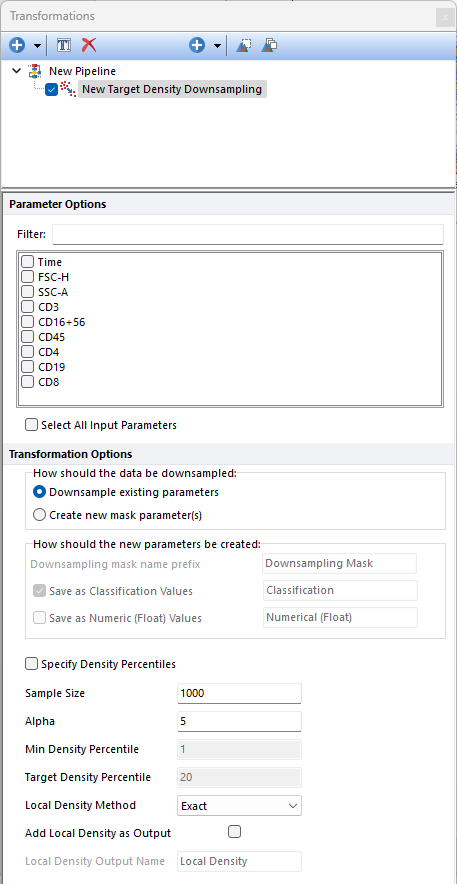
Task: Open the dropdown arrow beside the second plus icon
Action: click(217, 46)
